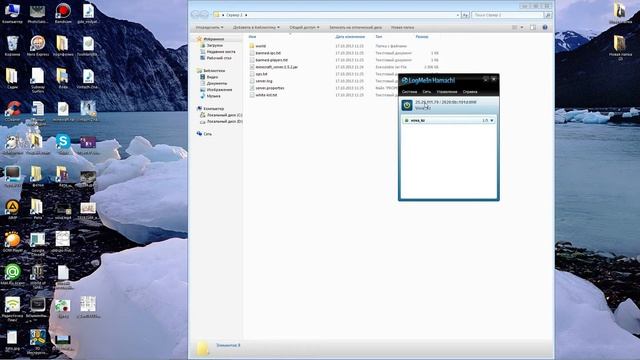Click the Новая папка button
The image size is (640, 360).
coord(402,27)
